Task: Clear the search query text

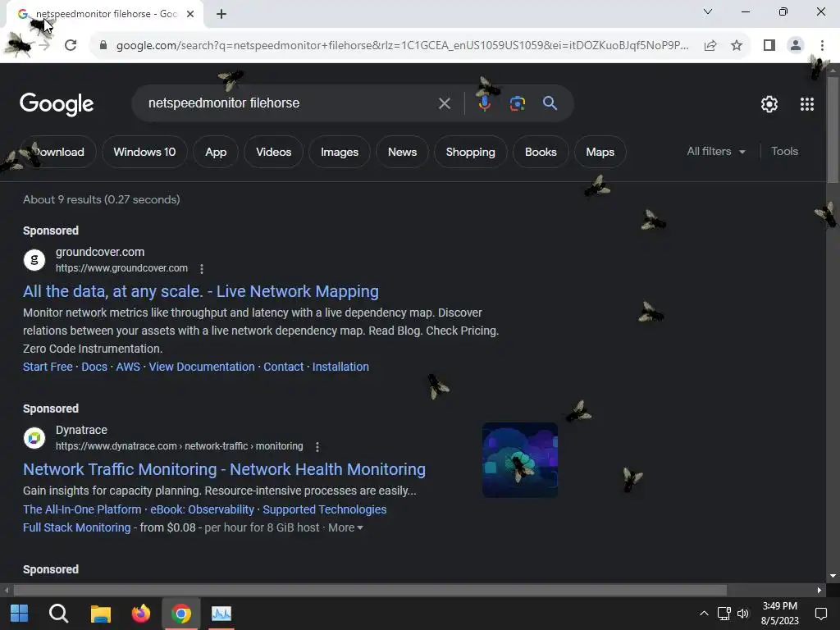Action: tap(444, 103)
